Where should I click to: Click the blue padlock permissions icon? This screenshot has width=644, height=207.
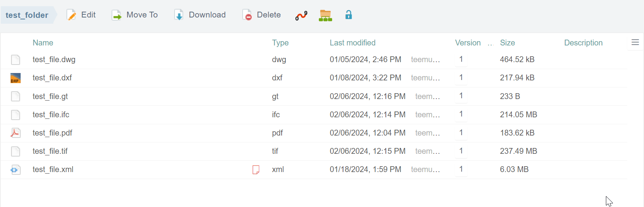(348, 15)
